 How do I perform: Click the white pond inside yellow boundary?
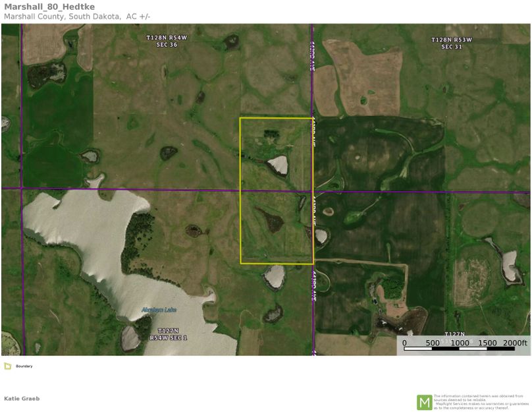click(x=277, y=164)
